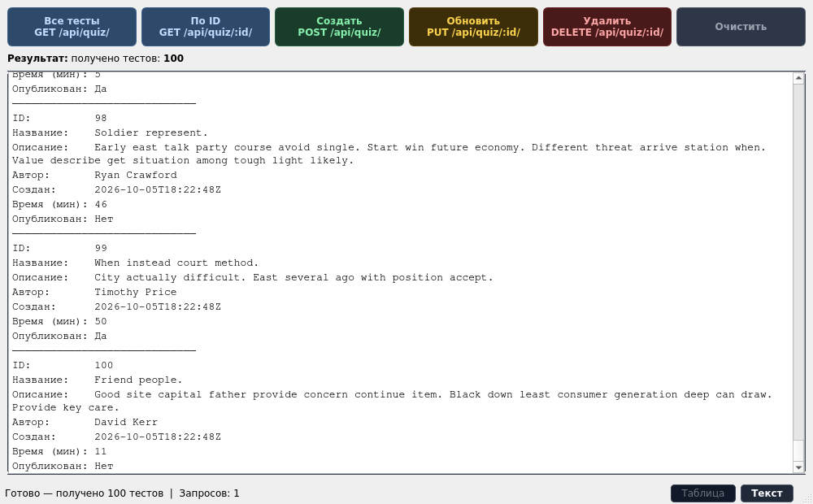Click title 'When instead court method.'
This screenshot has height=504, width=813.
point(176,263)
